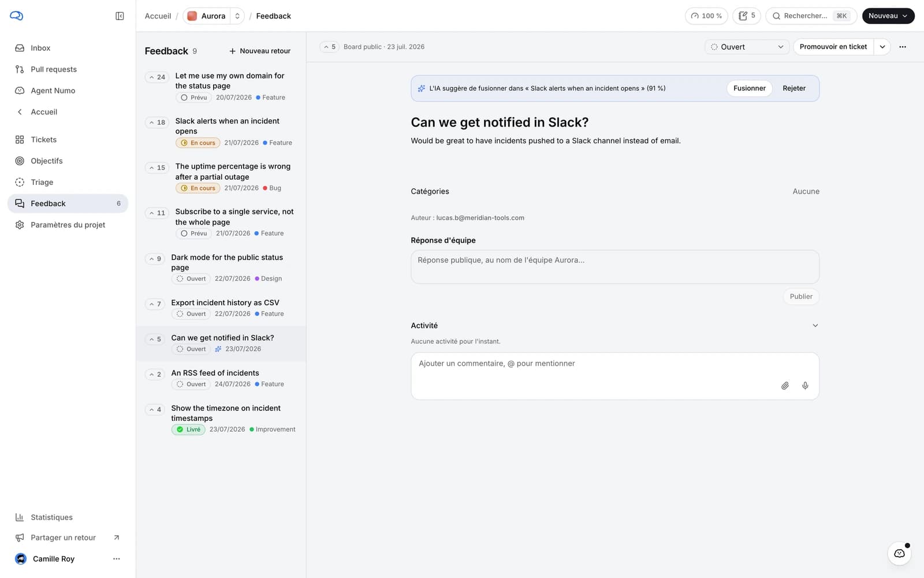
Task: Open Inbox in the sidebar
Action: (68, 48)
